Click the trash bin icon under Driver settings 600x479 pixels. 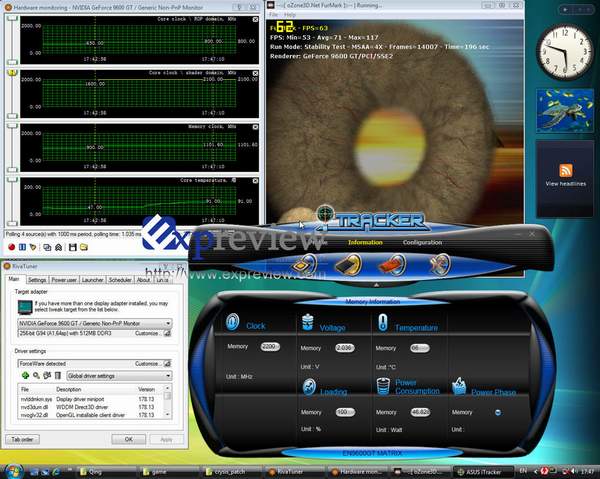[58, 375]
